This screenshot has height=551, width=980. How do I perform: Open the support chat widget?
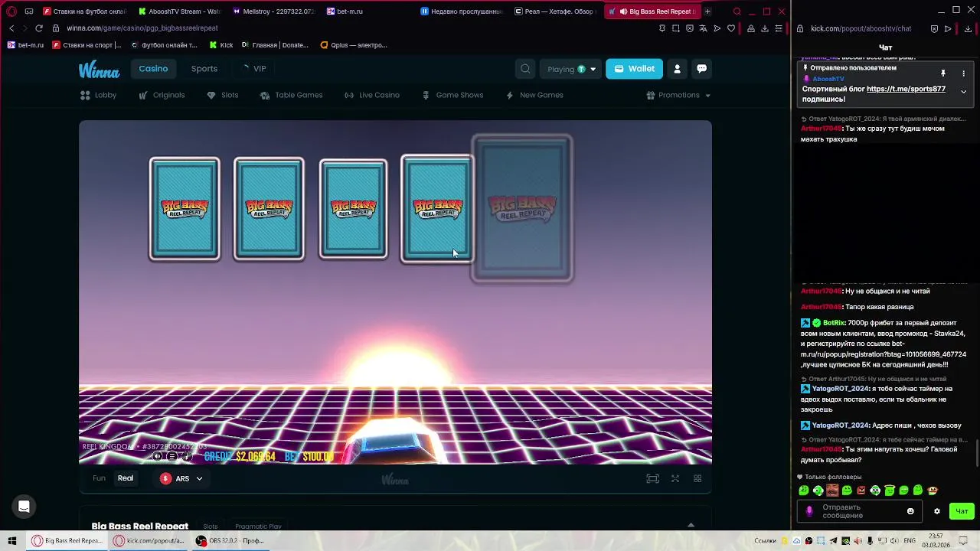click(x=24, y=506)
